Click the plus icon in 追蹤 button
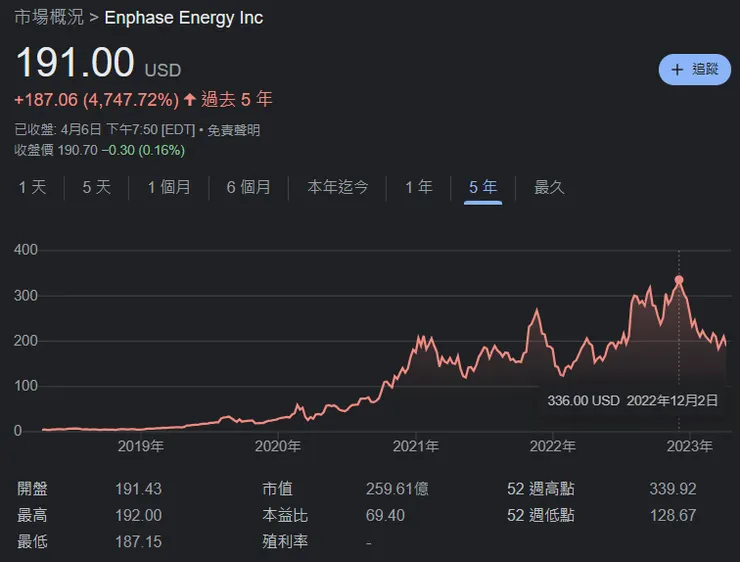This screenshot has width=740, height=562. (x=677, y=70)
